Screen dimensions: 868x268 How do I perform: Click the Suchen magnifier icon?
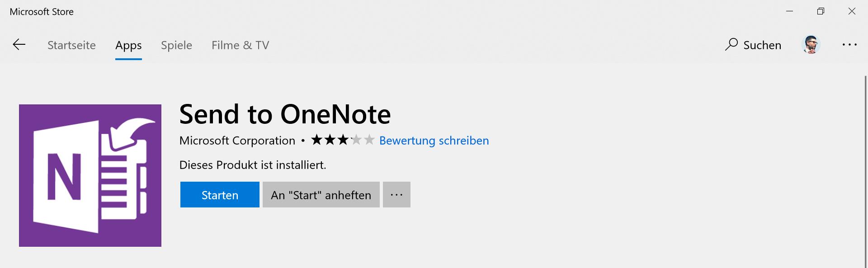[731, 44]
